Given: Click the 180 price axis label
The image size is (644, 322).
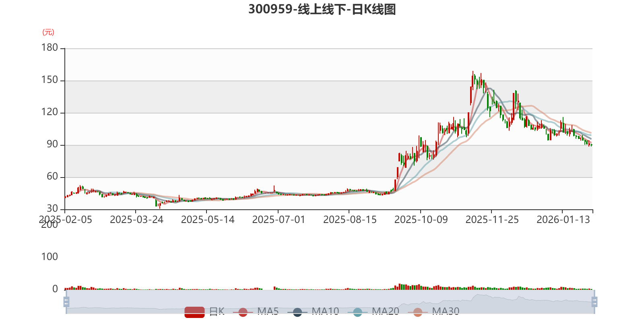Looking at the screenshot, I should click(50, 48).
